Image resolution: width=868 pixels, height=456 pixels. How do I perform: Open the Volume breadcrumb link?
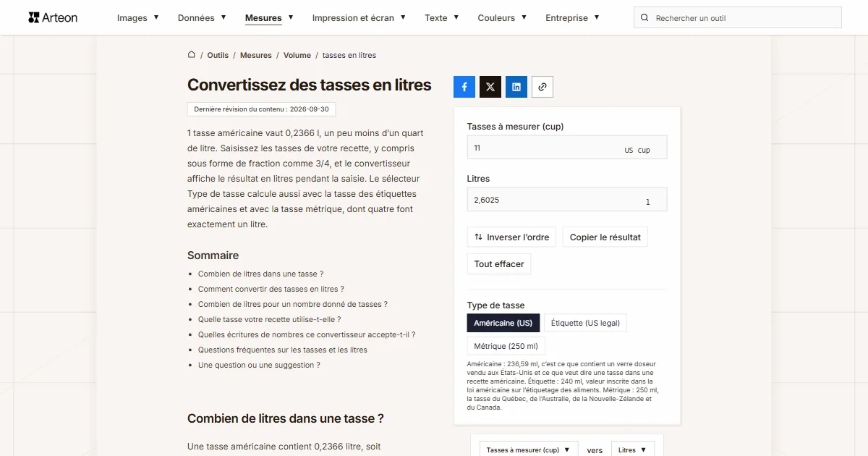[297, 55]
